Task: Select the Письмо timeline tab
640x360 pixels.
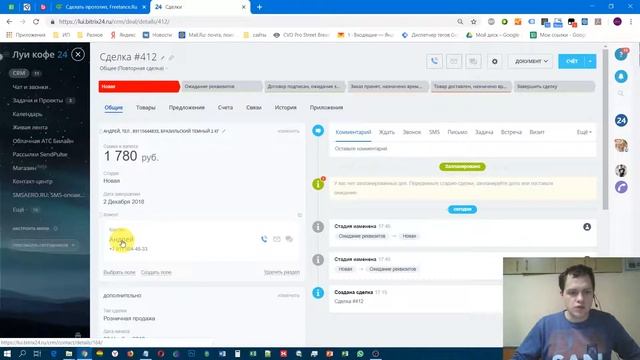Action: click(457, 132)
